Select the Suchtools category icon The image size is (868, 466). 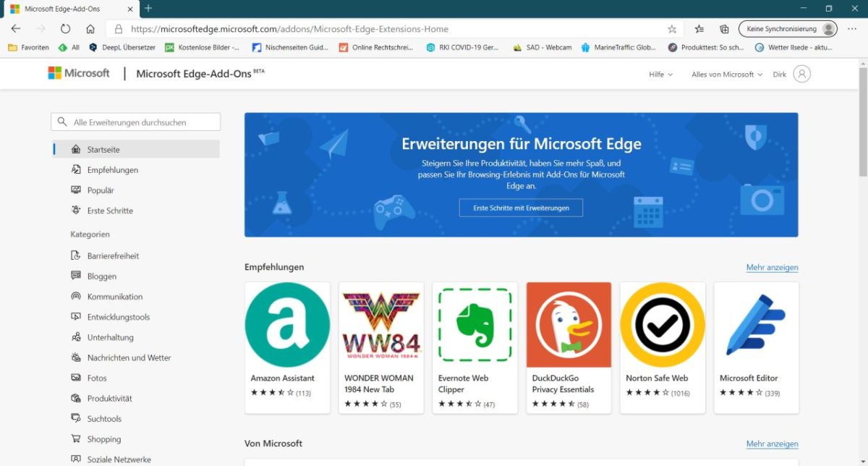click(77, 418)
